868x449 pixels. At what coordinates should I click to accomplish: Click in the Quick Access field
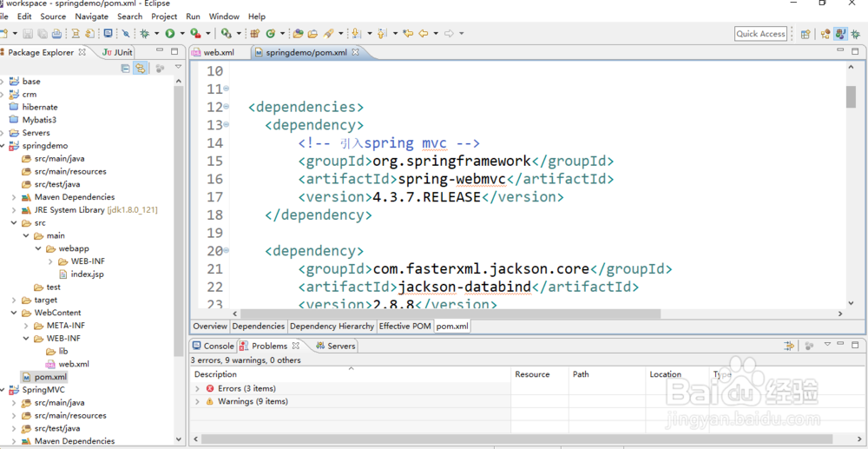point(760,34)
